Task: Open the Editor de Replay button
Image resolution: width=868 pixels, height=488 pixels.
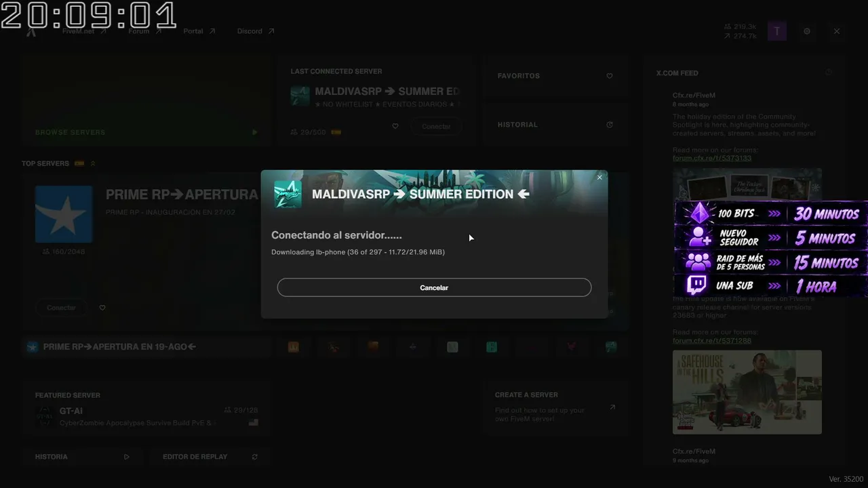Action: (x=210, y=457)
